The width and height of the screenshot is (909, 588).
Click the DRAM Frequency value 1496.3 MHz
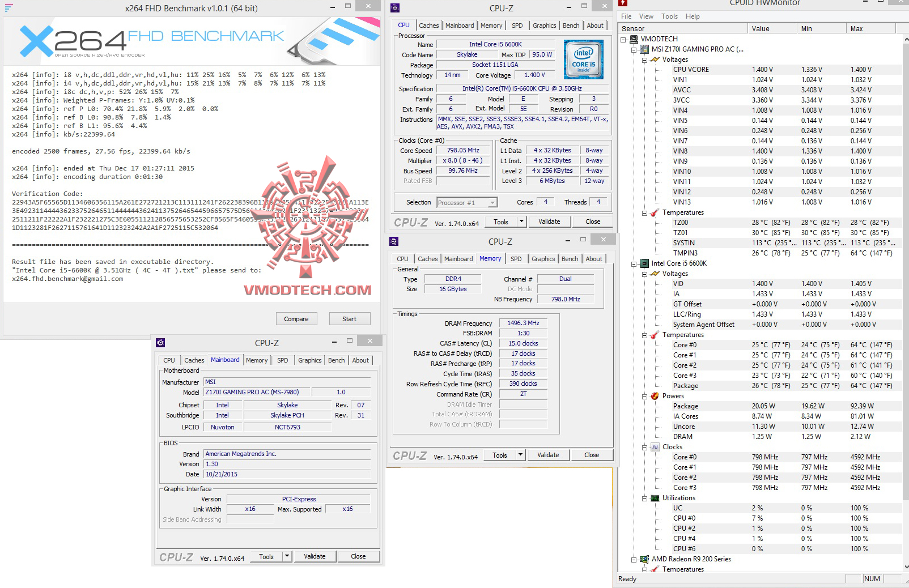(x=523, y=323)
